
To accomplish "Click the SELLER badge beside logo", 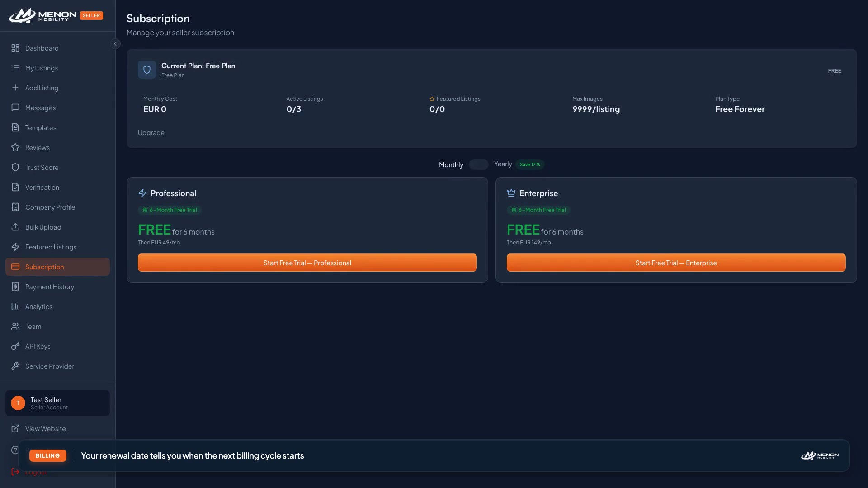I will pyautogui.click(x=91, y=15).
